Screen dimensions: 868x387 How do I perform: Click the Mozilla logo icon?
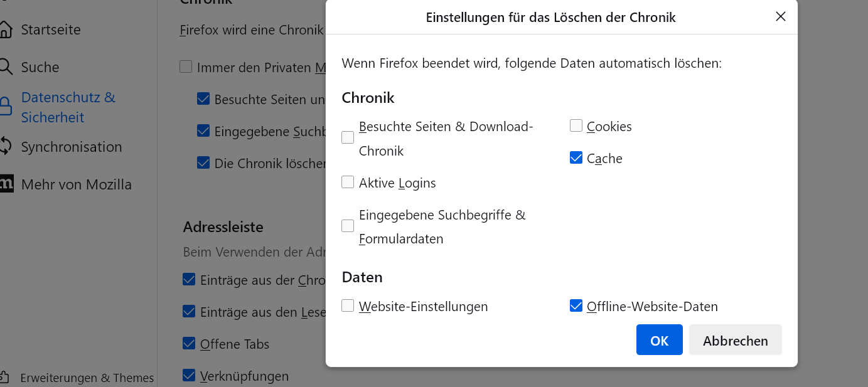click(6, 184)
